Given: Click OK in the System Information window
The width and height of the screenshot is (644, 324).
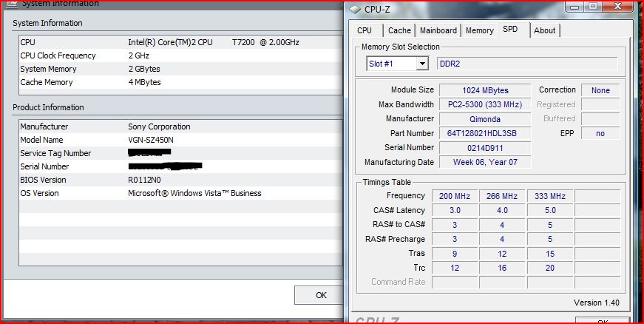Looking at the screenshot, I should pyautogui.click(x=321, y=295).
